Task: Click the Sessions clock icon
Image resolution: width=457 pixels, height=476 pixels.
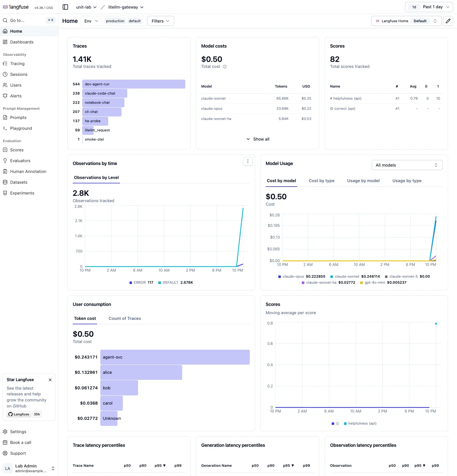Action: coord(5,74)
